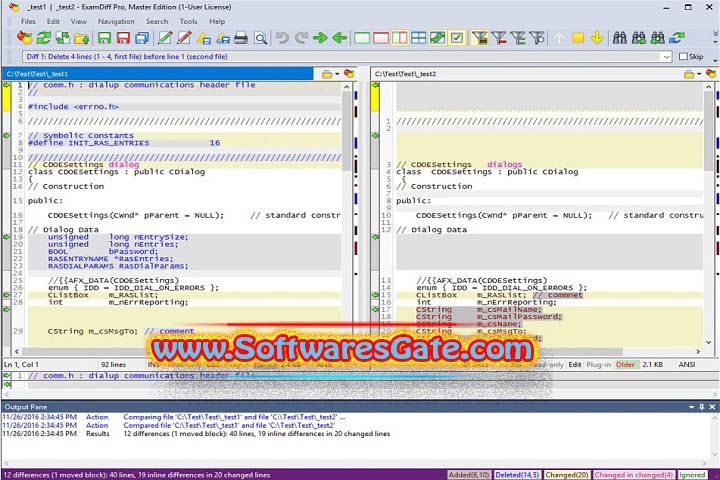Click binoculars icon with green right arrow
Viewport: 720px width, 480px height.
click(639, 38)
